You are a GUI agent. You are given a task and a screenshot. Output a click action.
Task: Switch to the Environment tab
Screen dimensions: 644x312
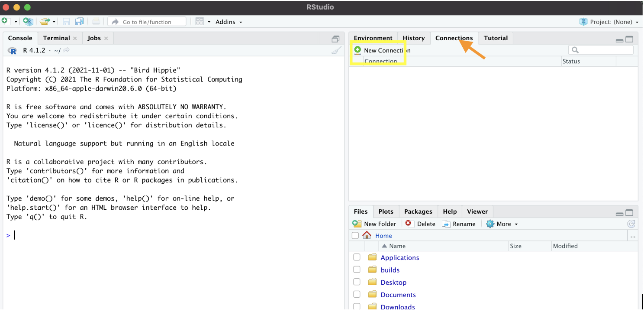(373, 38)
